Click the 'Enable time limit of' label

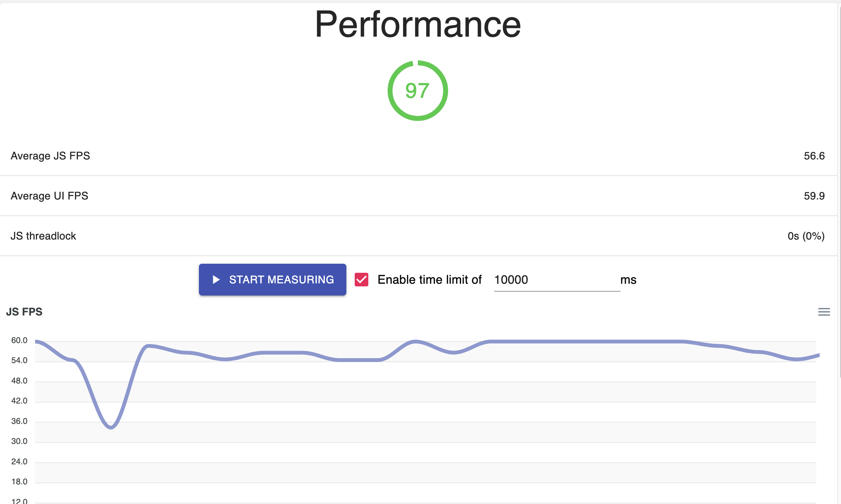pos(430,280)
